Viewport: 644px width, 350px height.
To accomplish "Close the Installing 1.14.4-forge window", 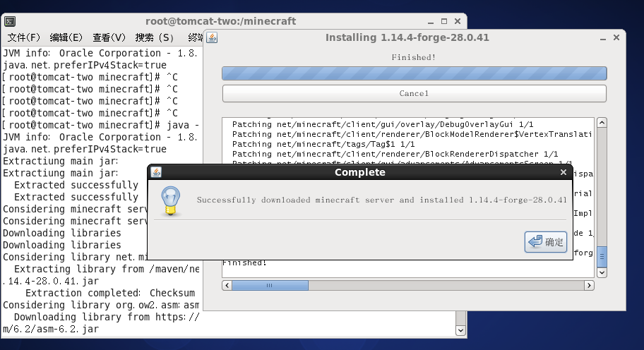I will (616, 37).
